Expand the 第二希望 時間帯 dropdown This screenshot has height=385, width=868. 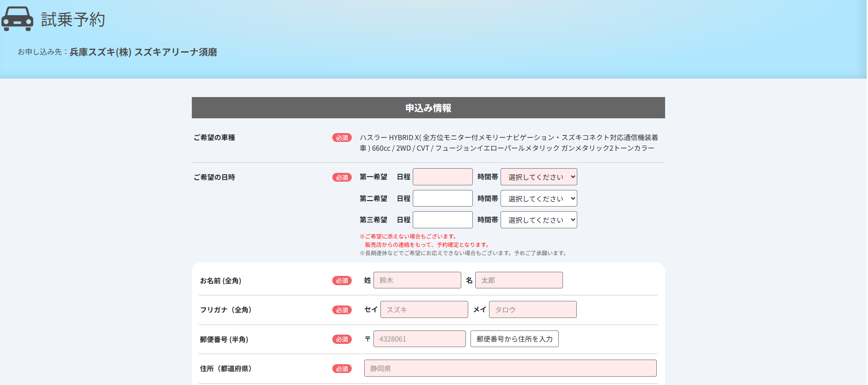point(538,198)
